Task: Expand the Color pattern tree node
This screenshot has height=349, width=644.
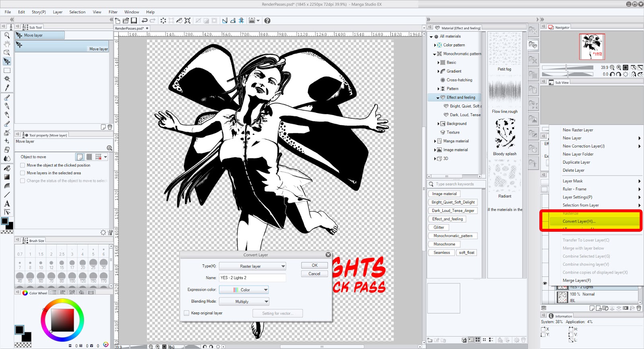Action: (x=435, y=45)
